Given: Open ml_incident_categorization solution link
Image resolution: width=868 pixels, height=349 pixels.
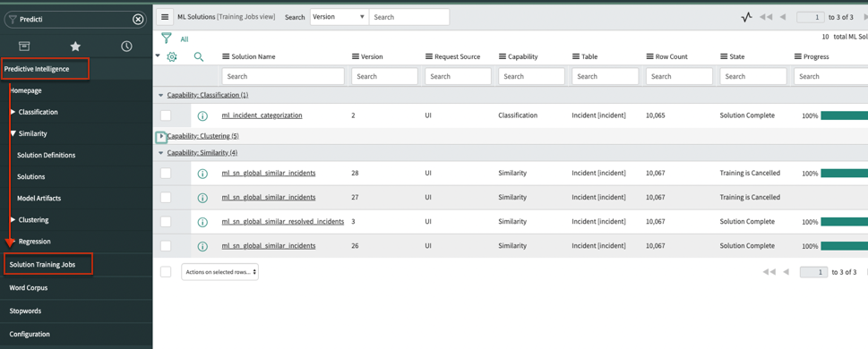Looking at the screenshot, I should pos(262,115).
